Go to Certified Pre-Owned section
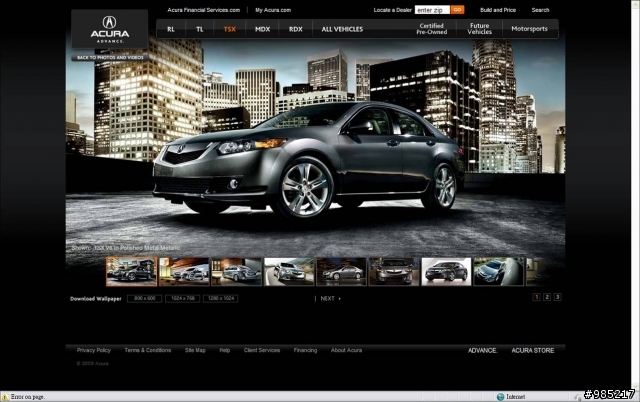The image size is (640, 402). (431, 29)
